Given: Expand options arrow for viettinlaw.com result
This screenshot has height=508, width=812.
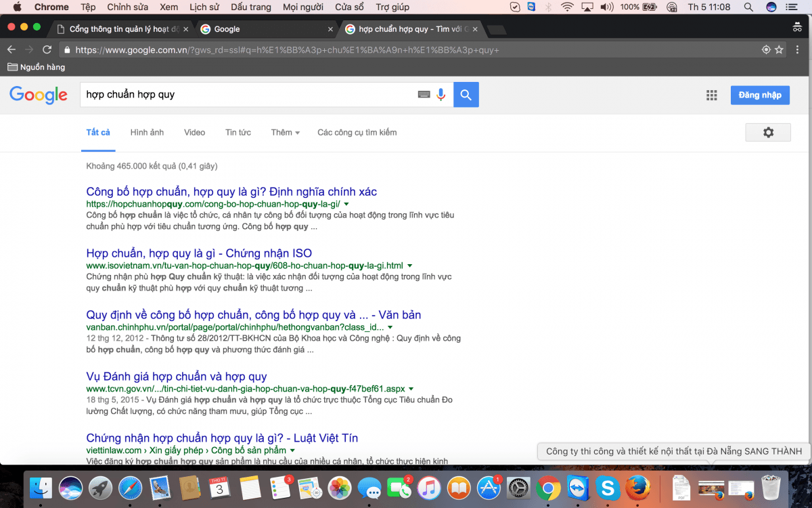Looking at the screenshot, I should tap(292, 450).
